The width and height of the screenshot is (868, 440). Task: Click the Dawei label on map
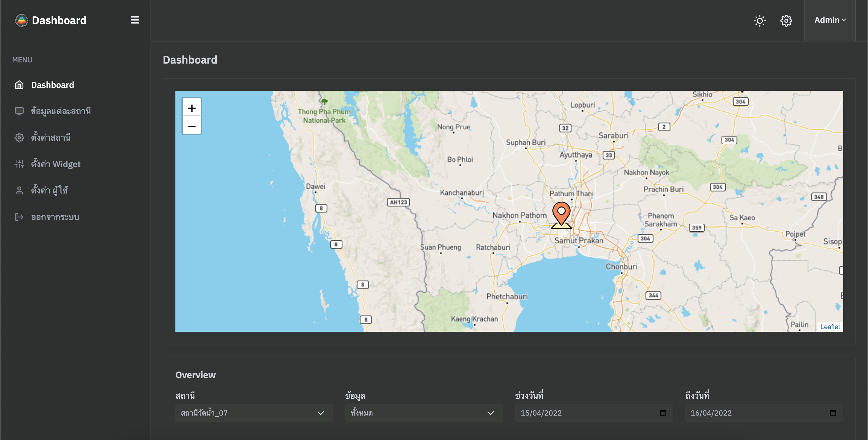tap(315, 186)
